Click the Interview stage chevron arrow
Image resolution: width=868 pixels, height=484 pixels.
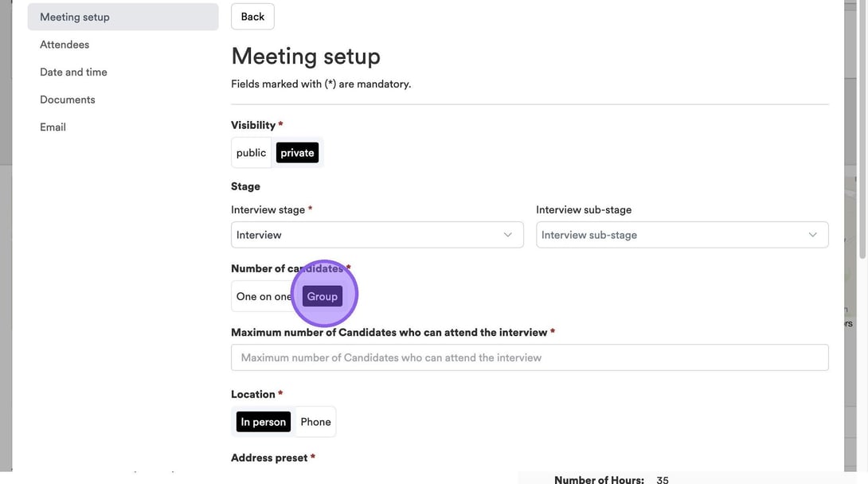tap(508, 235)
